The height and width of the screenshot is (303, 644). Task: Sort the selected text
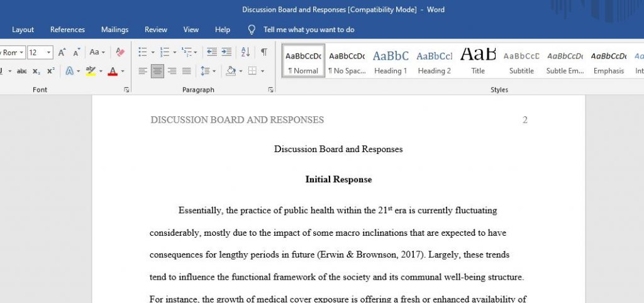245,52
